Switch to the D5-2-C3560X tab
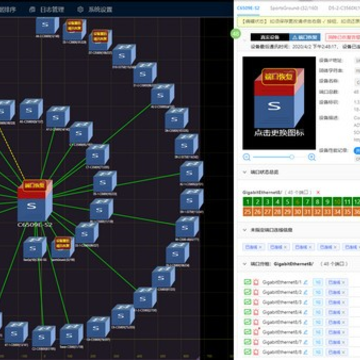Screen dimensions: 360x360 click(x=344, y=8)
